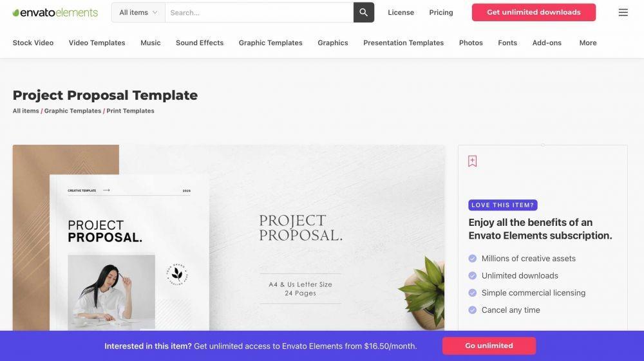Click the checkmark next to Millions of creative assets
This screenshot has width=644, height=361.
(x=472, y=259)
